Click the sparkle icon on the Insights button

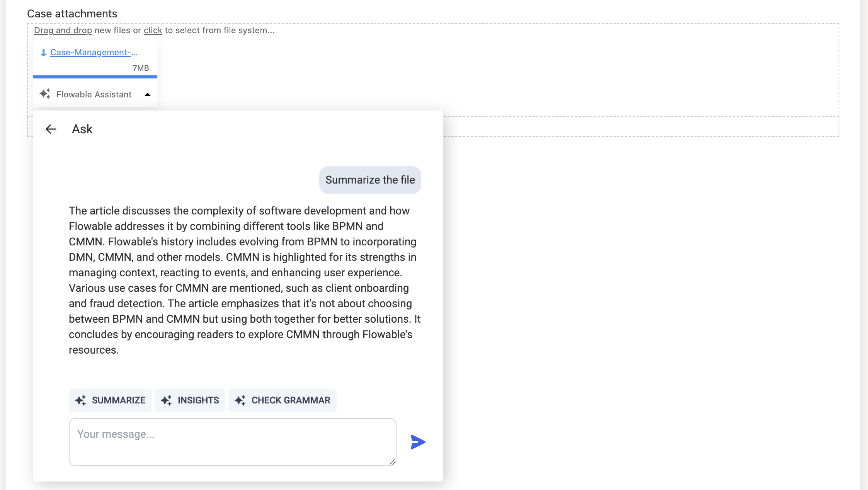point(167,400)
